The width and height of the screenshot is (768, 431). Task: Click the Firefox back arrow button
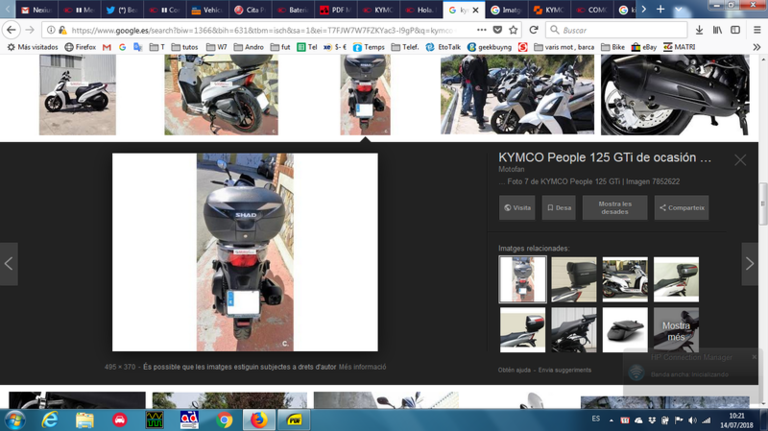(x=12, y=30)
